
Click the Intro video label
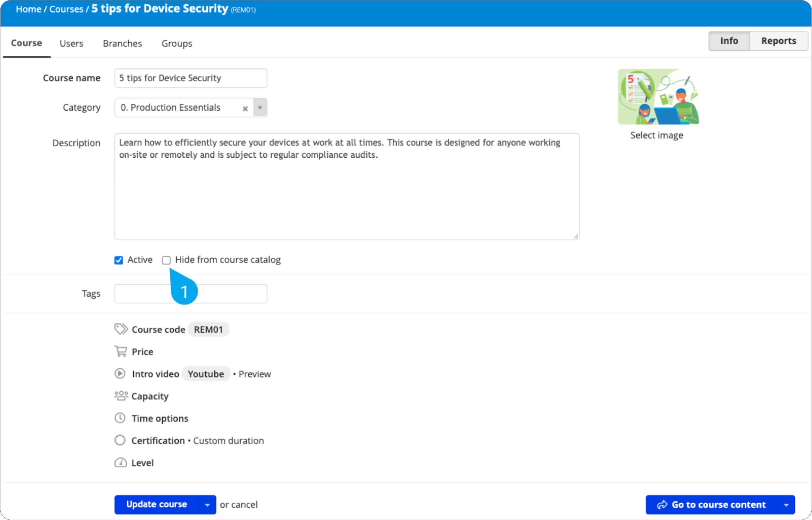click(x=156, y=374)
